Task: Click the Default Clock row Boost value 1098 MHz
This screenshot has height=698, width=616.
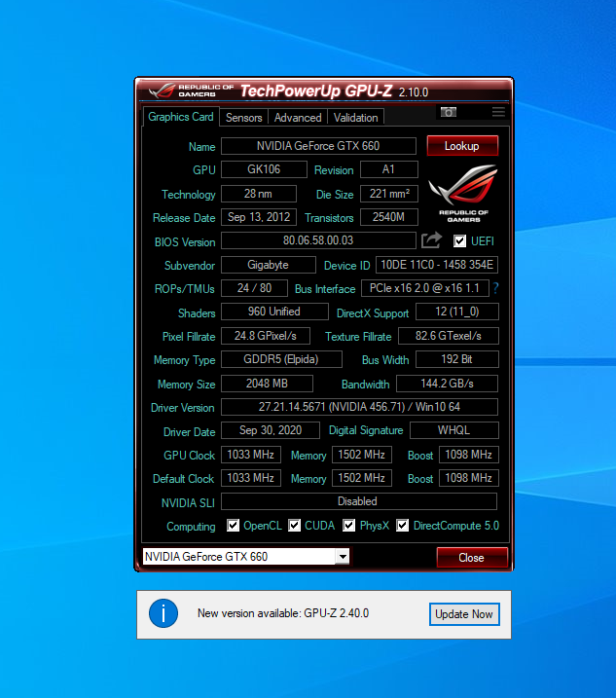Action: click(469, 478)
